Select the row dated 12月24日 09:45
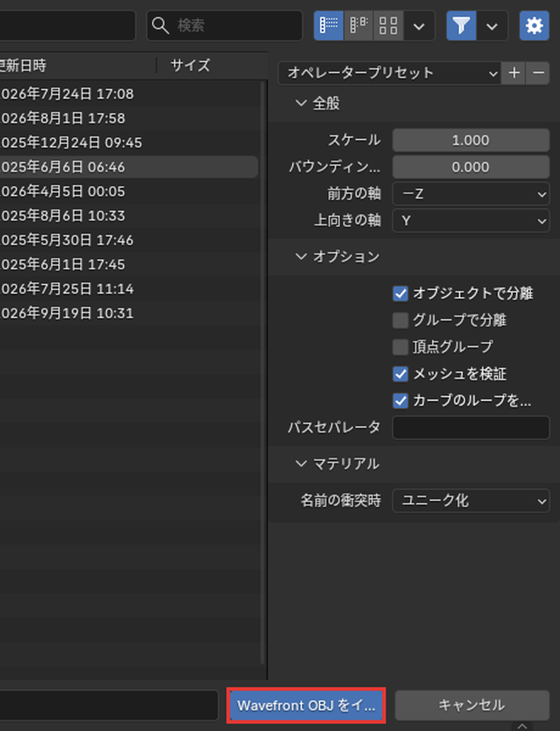 coord(129,142)
